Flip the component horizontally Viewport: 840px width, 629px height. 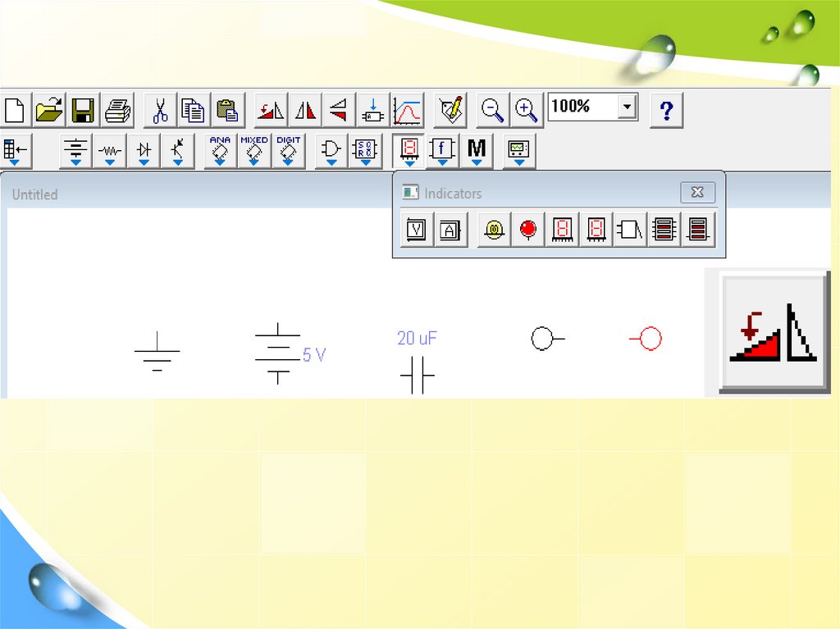tap(305, 111)
